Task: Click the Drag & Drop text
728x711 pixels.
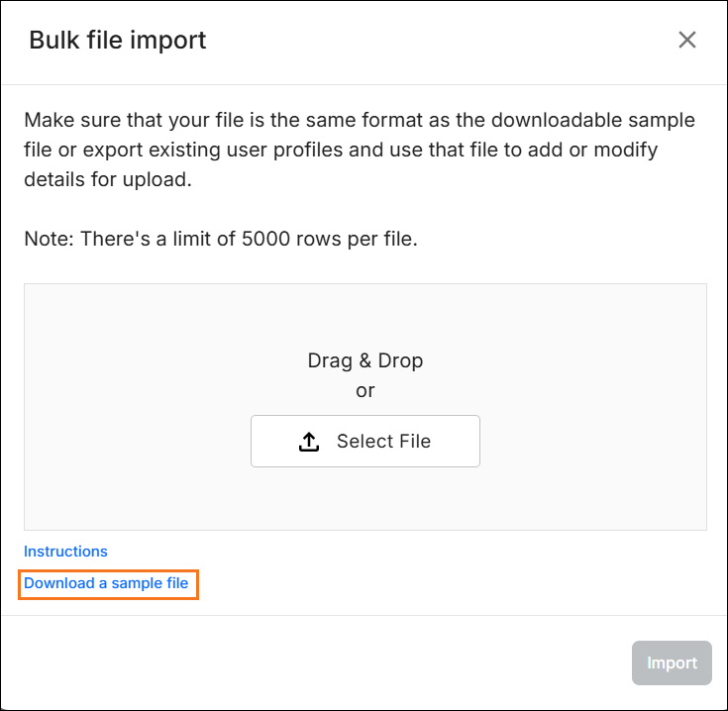Action: coord(364,360)
